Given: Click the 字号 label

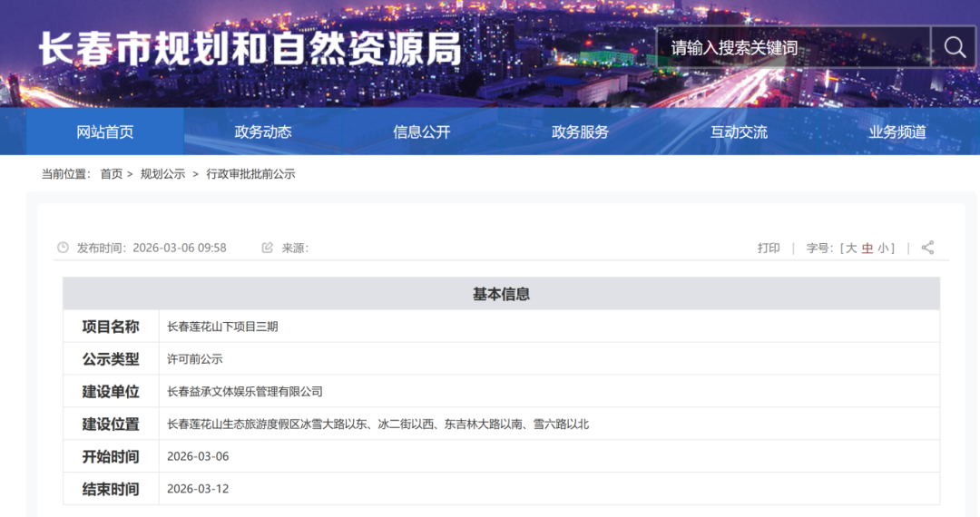Looking at the screenshot, I should tap(819, 248).
